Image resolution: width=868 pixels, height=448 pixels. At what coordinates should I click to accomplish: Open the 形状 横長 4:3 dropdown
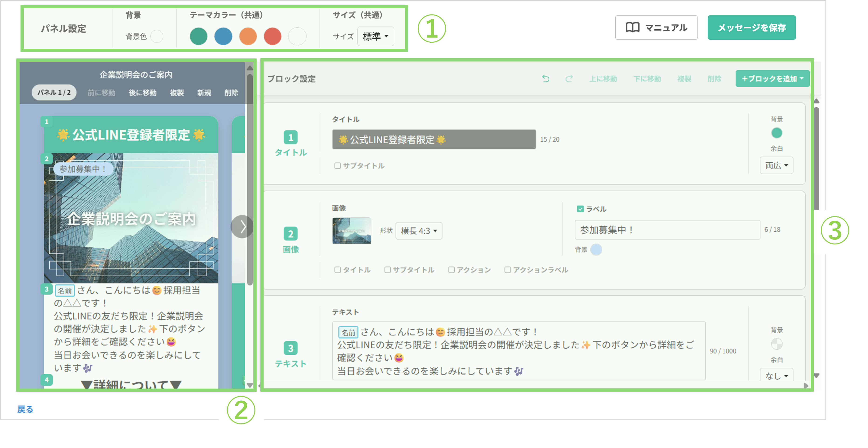click(419, 231)
